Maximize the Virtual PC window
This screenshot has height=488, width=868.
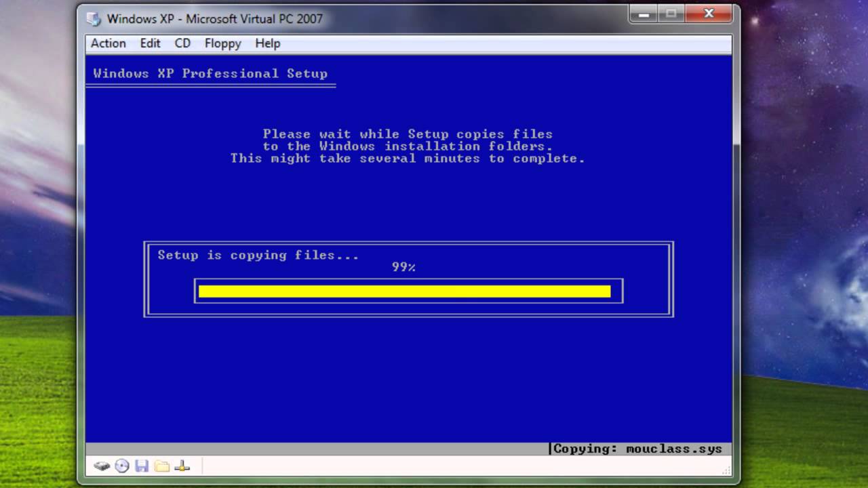671,14
